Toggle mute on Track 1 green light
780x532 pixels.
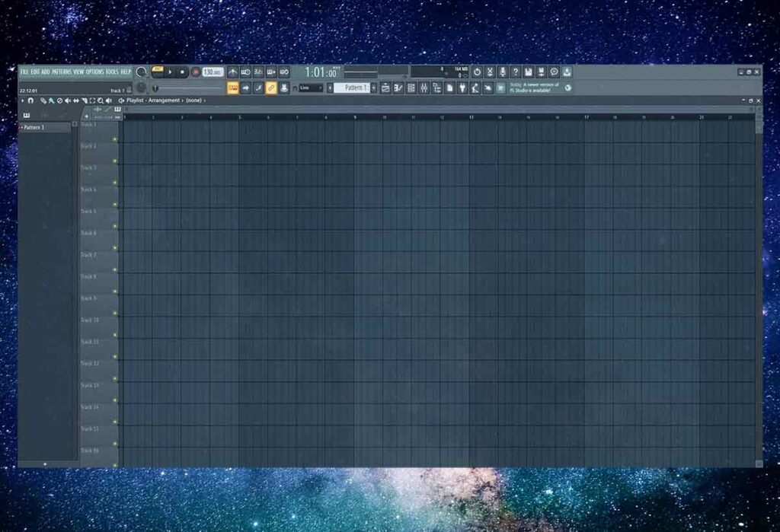pyautogui.click(x=115, y=139)
